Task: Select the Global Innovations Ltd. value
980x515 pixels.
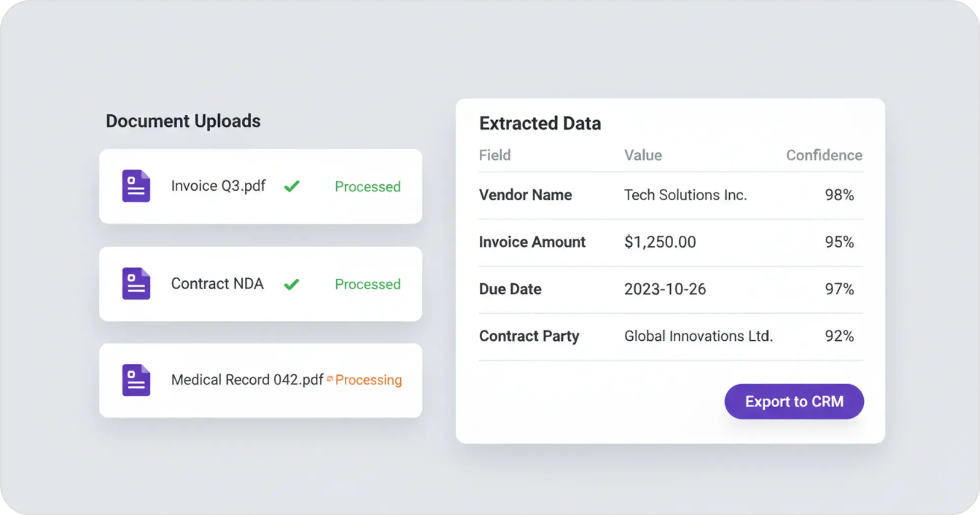Action: tap(698, 336)
